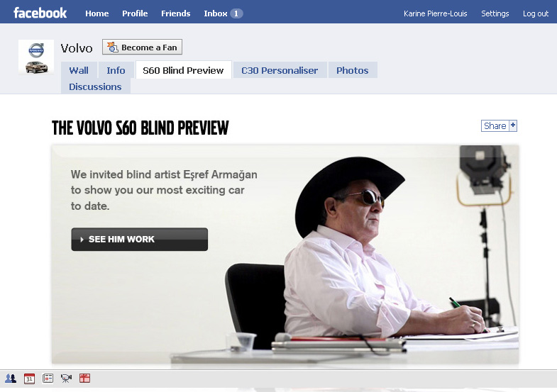Click the inbox unread count badge
Viewport: 557px width, 392px height.
pyautogui.click(x=236, y=13)
